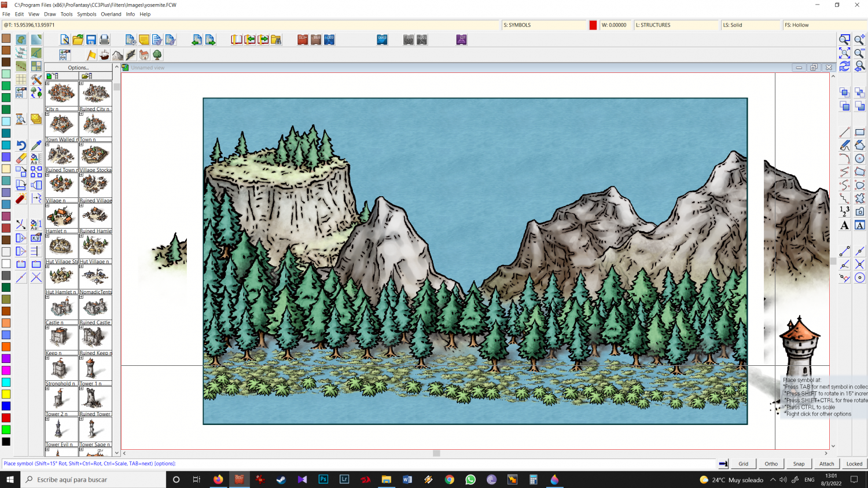868x488 pixels.
Task: Click the New drawing icon
Action: click(x=65, y=39)
